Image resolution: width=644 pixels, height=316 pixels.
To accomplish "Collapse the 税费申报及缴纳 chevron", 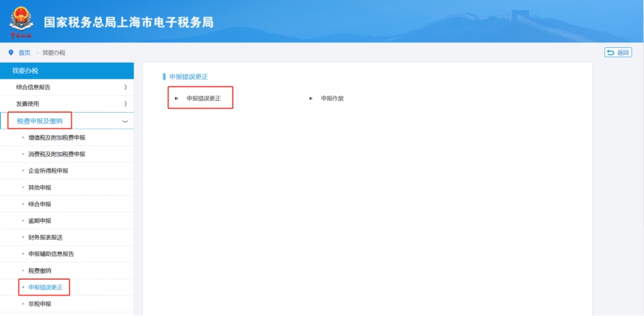I will pos(125,121).
